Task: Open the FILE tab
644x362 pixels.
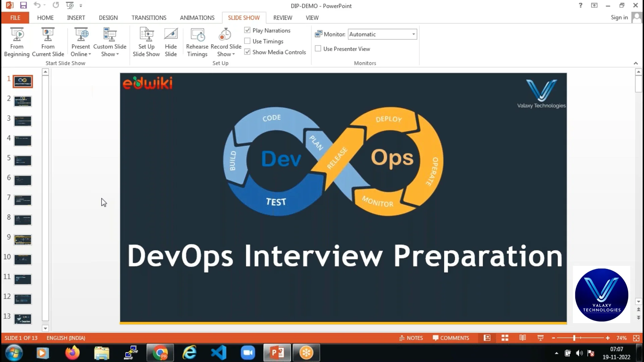Action: (x=15, y=18)
